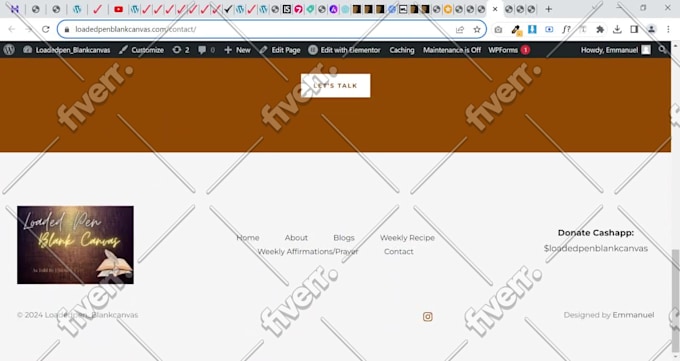Toggle the Maintenance is Off setting
The height and width of the screenshot is (361, 680).
click(x=452, y=50)
